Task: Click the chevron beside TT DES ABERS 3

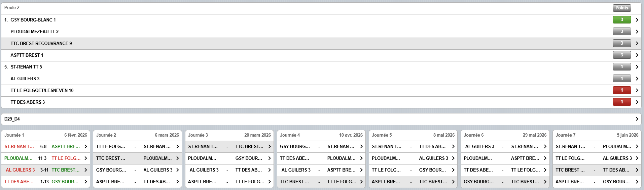Action: coord(637,102)
